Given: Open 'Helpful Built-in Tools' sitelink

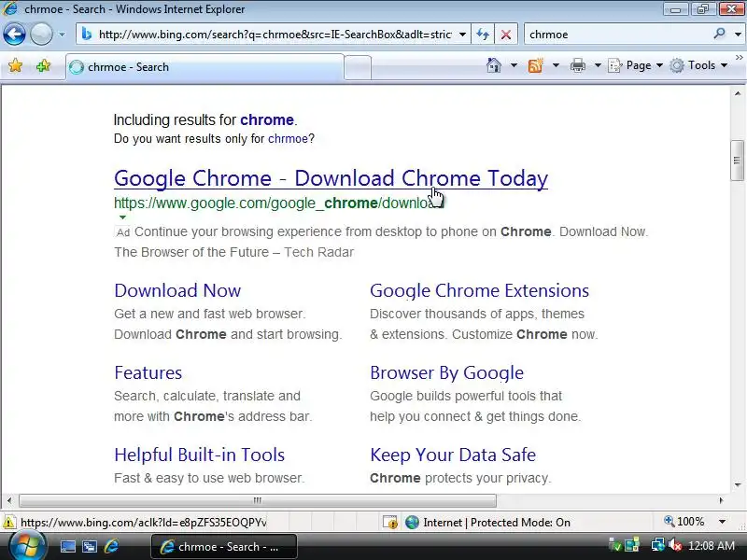Looking at the screenshot, I should click(x=200, y=455).
